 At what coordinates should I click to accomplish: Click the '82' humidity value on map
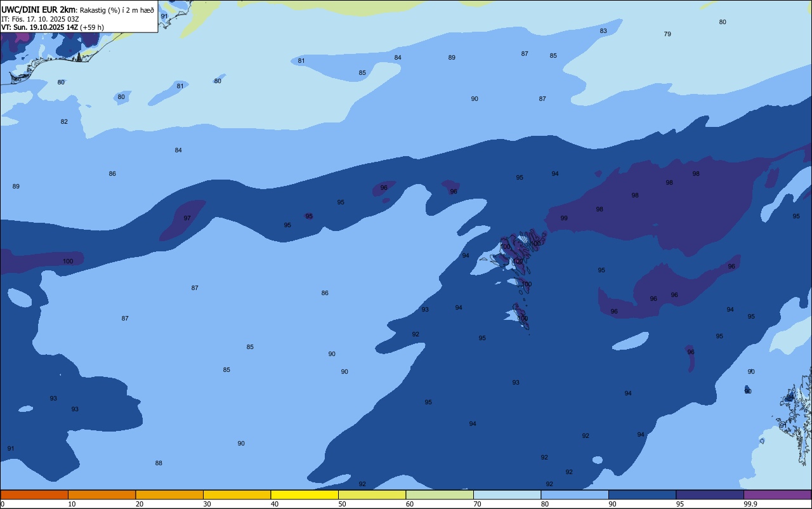point(64,122)
